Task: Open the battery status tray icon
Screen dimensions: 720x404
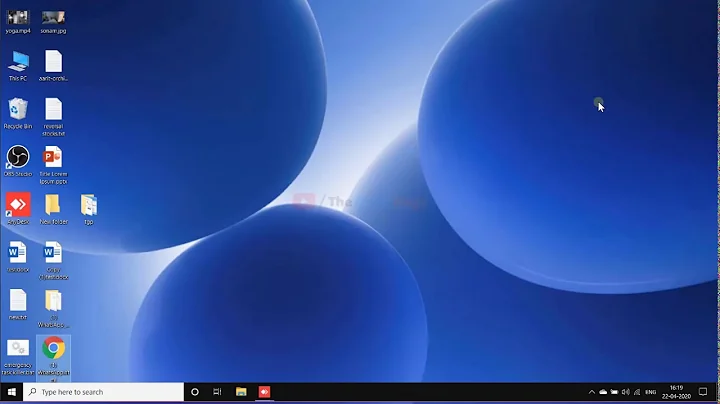Action: tap(614, 392)
